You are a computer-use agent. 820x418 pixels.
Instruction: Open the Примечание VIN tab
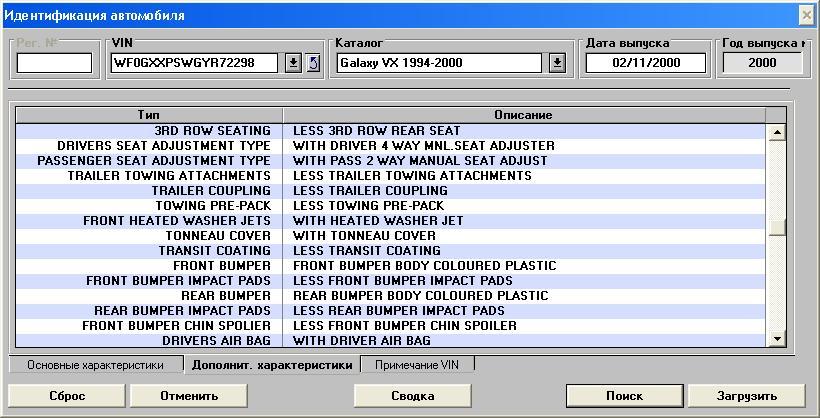point(417,366)
